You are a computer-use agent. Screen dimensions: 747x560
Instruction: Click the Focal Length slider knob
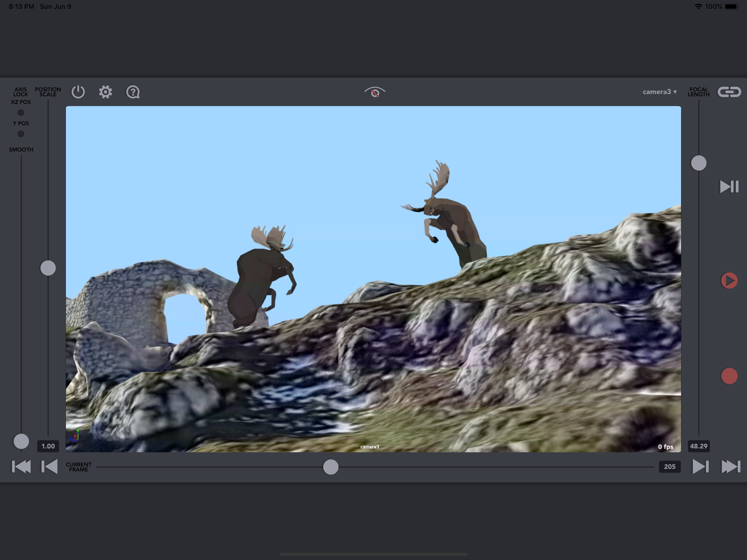point(699,163)
